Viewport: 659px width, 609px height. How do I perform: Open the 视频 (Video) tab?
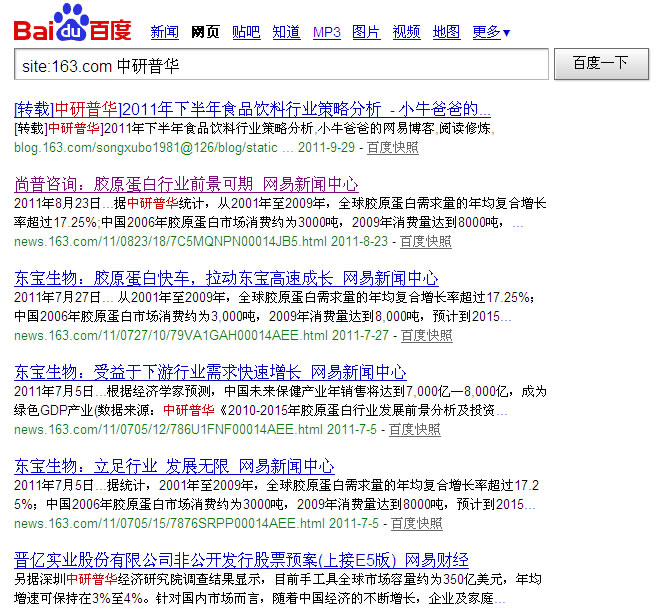406,32
